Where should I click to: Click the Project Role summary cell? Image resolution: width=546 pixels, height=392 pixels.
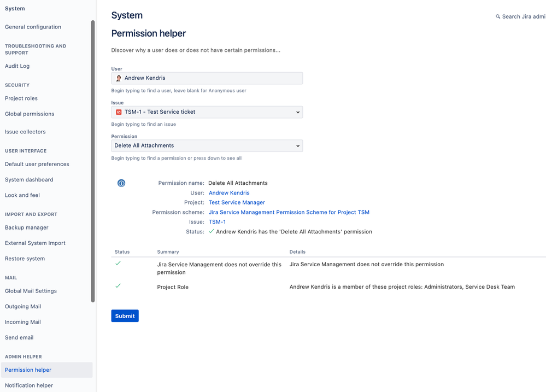(173, 287)
